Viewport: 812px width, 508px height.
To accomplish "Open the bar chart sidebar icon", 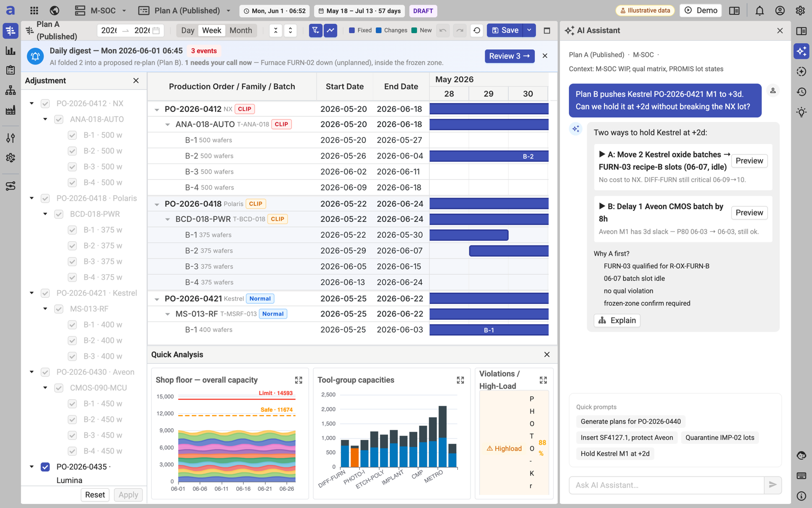I will 10,51.
